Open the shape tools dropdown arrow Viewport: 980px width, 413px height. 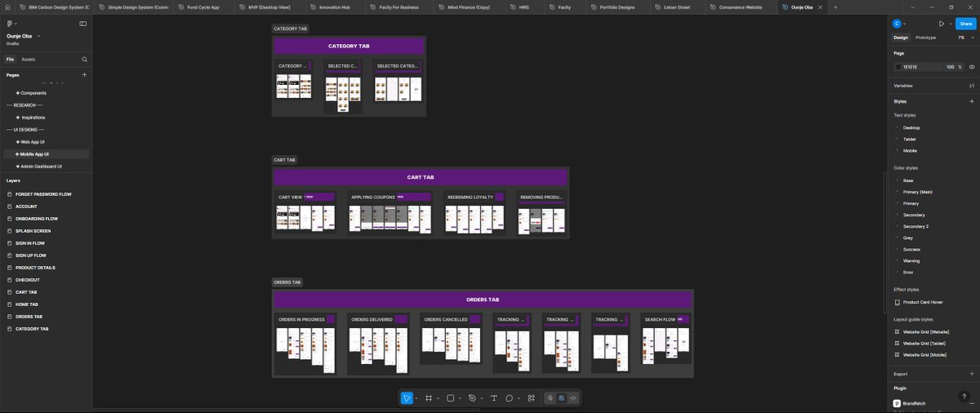click(461, 398)
